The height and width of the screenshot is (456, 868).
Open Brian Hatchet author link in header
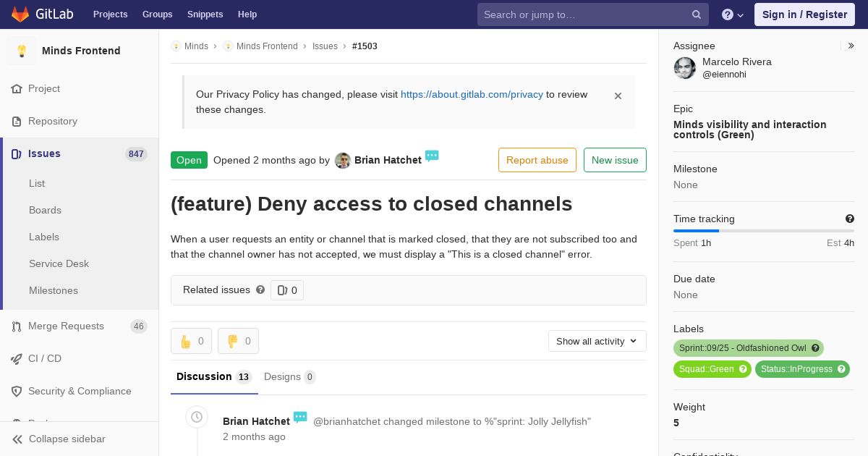388,160
